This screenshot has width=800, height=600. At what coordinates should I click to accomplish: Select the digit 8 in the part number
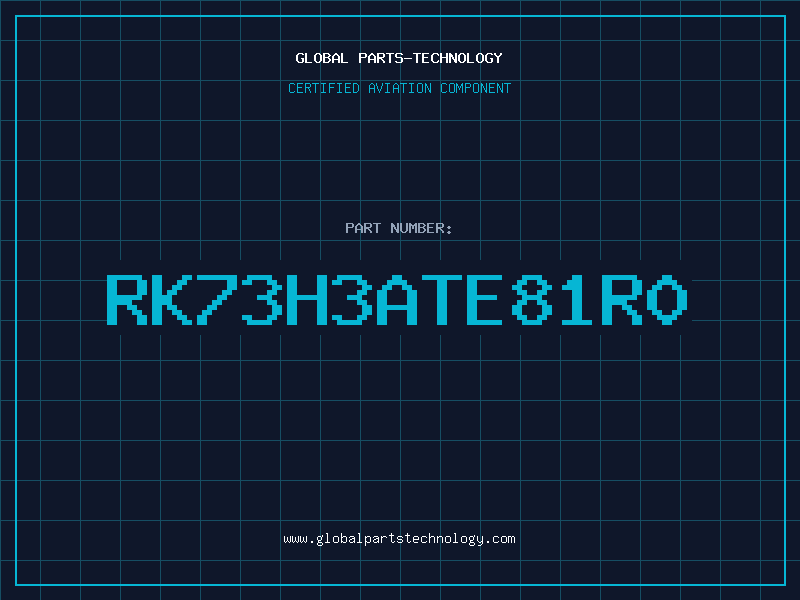[532, 299]
